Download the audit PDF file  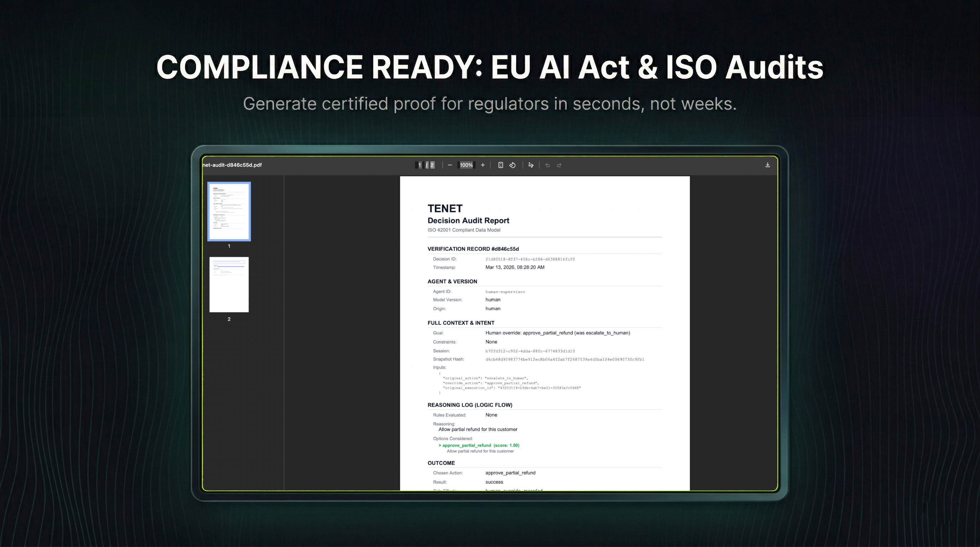coord(767,165)
